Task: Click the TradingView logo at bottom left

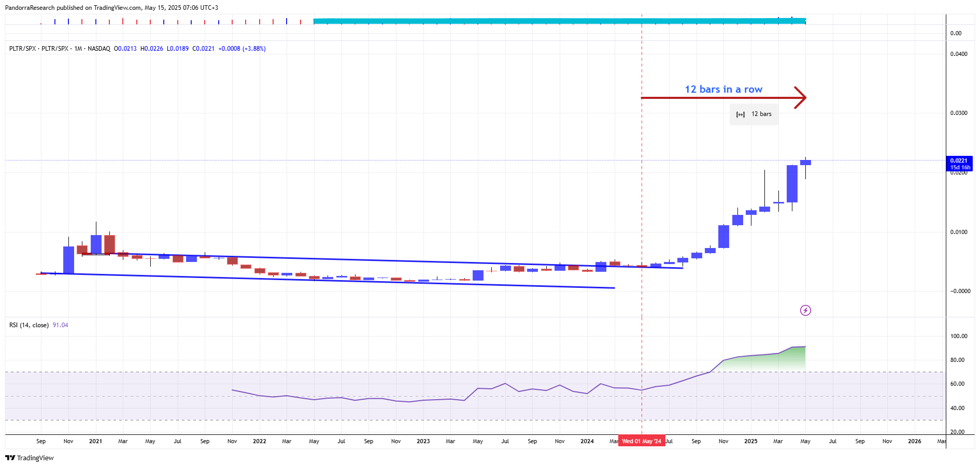Action: [x=29, y=458]
